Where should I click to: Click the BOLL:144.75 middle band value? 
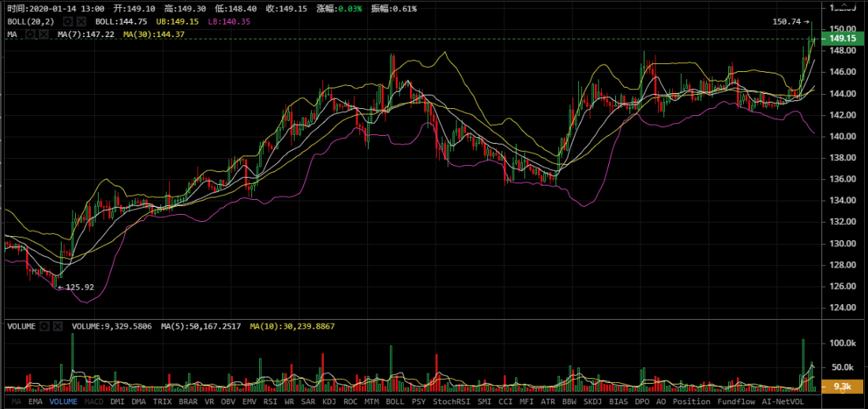pyautogui.click(x=121, y=21)
